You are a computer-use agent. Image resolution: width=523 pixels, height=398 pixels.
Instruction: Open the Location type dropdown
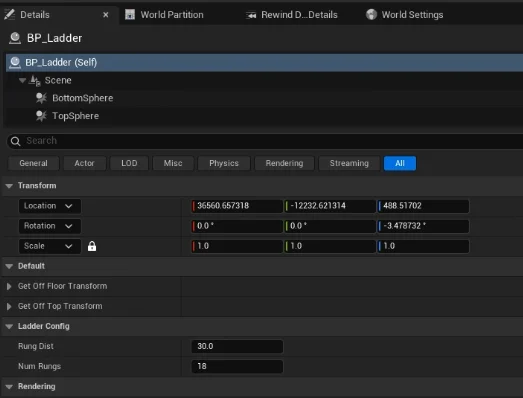click(49, 206)
